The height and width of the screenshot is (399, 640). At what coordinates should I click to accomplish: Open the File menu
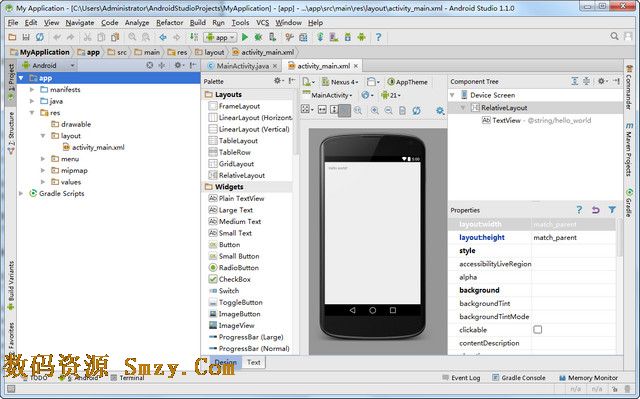click(13, 23)
